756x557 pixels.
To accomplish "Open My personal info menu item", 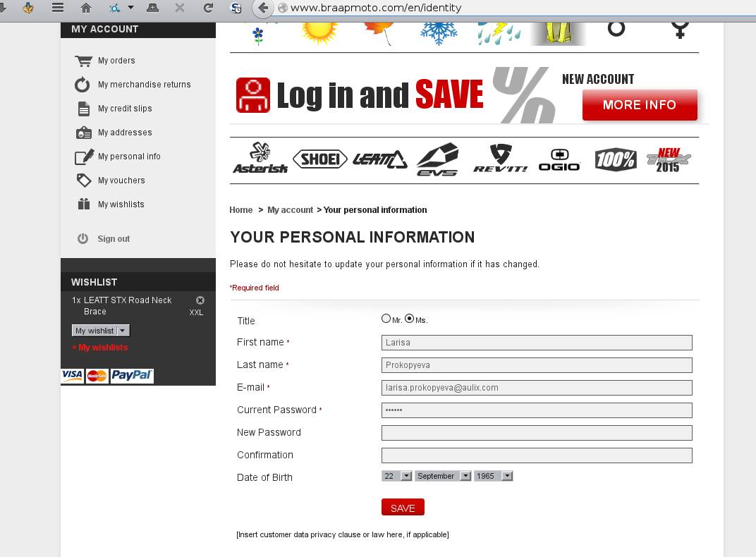I will 129,157.
